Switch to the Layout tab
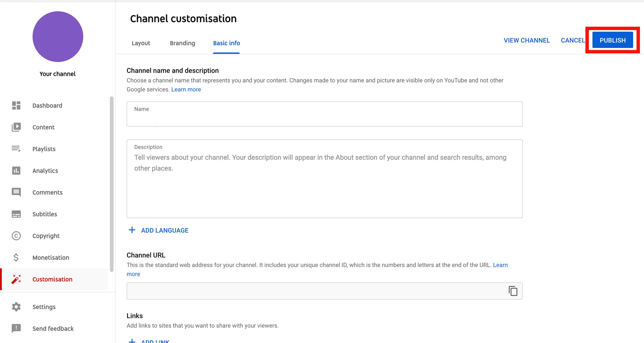 (141, 43)
